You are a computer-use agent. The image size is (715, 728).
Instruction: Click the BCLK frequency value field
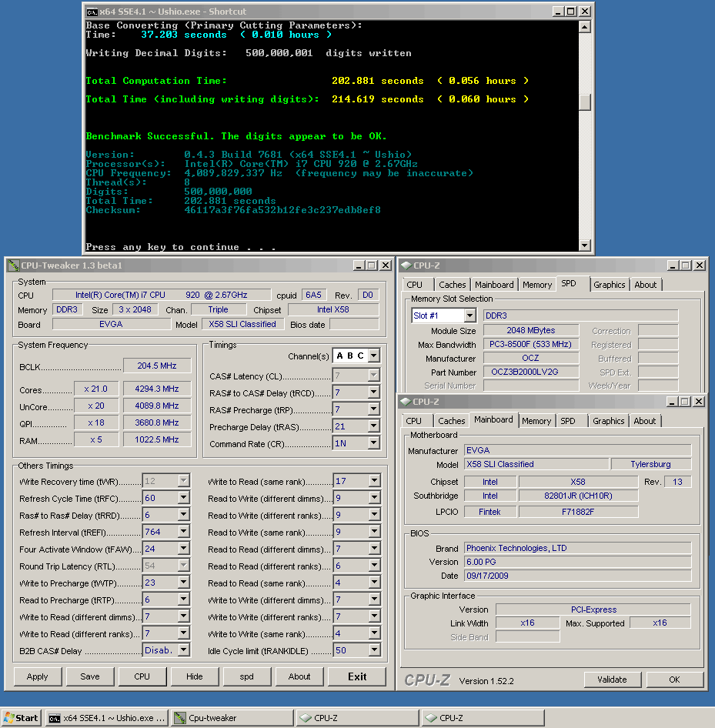pyautogui.click(x=157, y=366)
